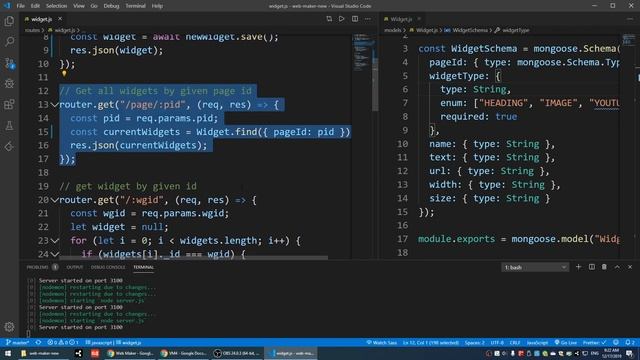Open Web Maker Chrome window in taskbar
640x360 pixels.
pyautogui.click(x=131, y=353)
